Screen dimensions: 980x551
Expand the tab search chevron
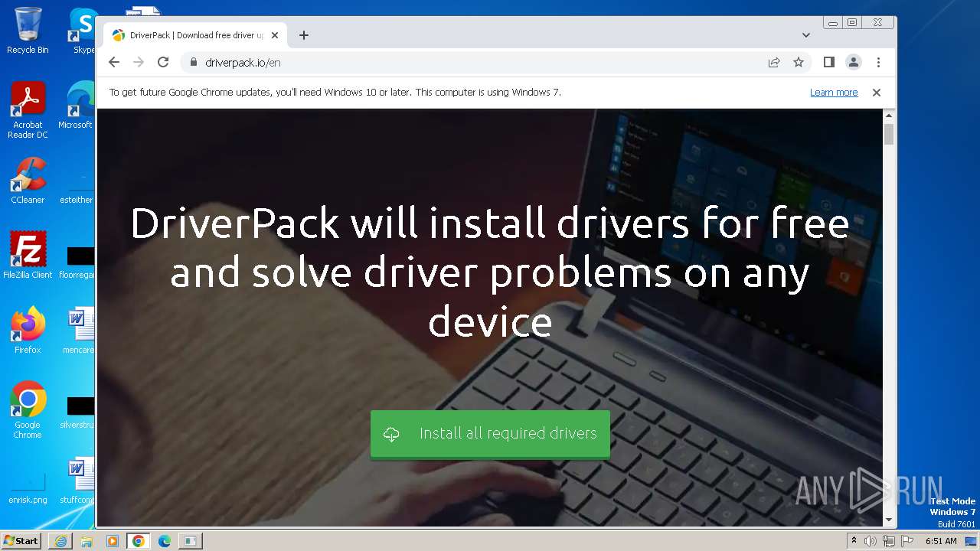coord(805,35)
